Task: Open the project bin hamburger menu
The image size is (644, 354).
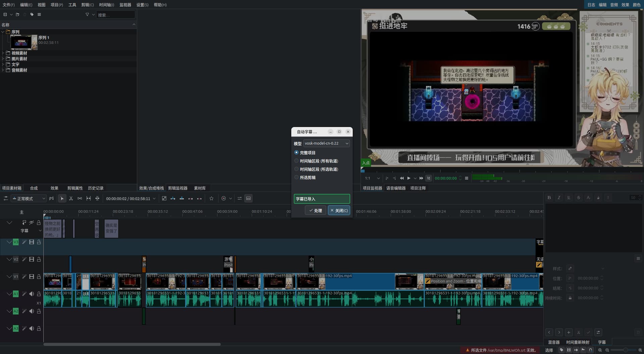Action: click(x=39, y=14)
